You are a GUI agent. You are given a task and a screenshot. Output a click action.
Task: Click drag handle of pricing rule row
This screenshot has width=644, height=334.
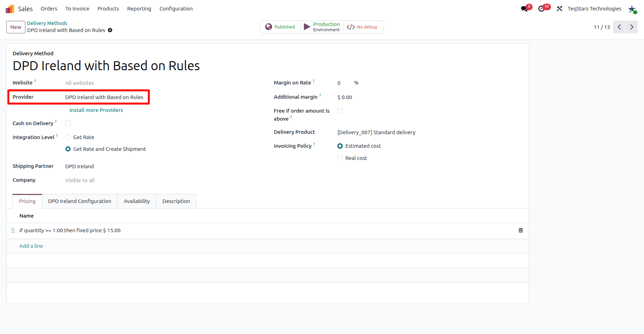[13, 230]
